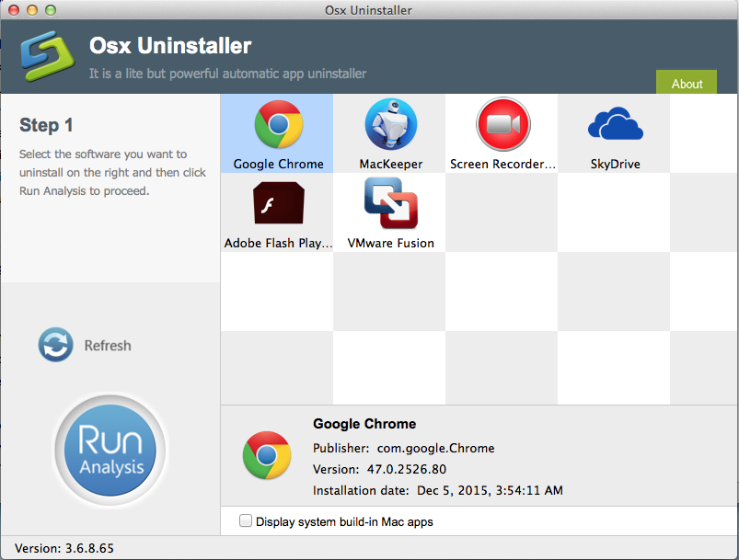Minimize the window with the yellow button
Viewport: 739px width, 560px height.
pos(32,10)
